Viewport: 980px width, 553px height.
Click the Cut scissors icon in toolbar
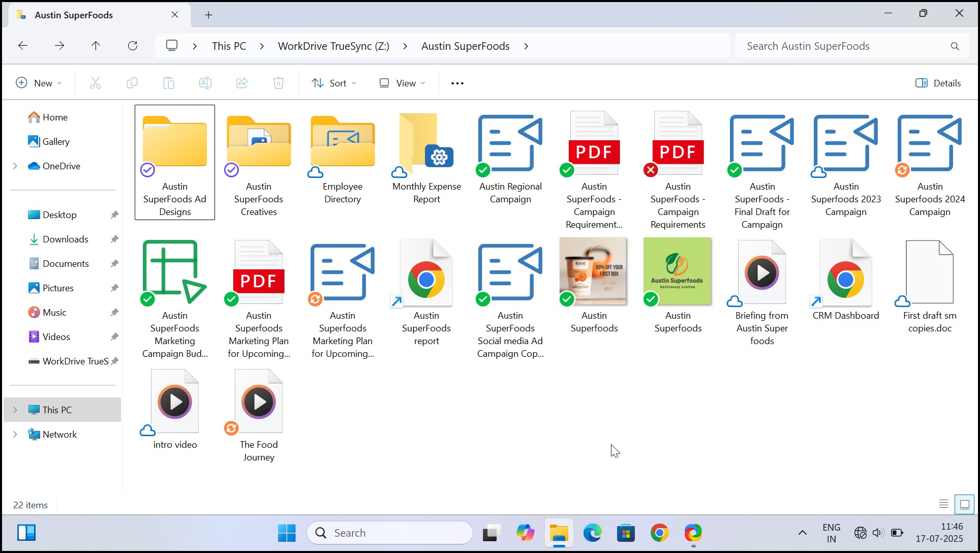[x=95, y=83]
